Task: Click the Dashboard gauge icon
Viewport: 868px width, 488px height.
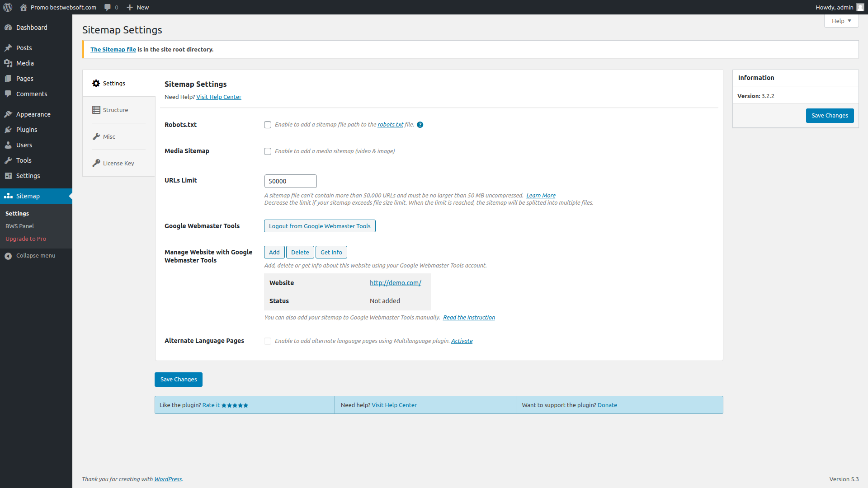Action: (x=8, y=28)
